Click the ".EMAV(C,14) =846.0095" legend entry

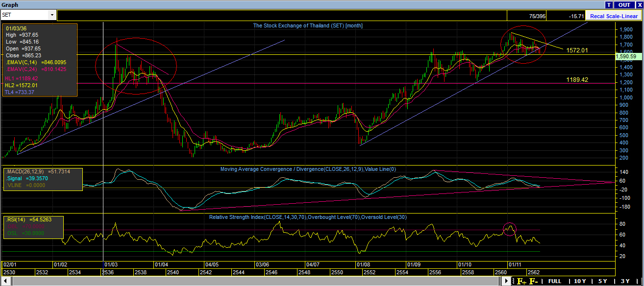click(x=35, y=62)
